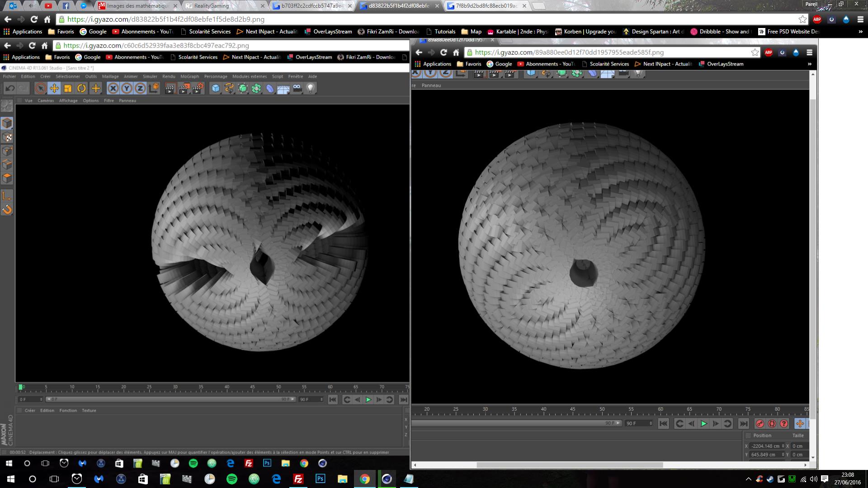Open the deformer icon in left Cinema 4D toolbar
The width and height of the screenshot is (868, 488).
(x=270, y=88)
